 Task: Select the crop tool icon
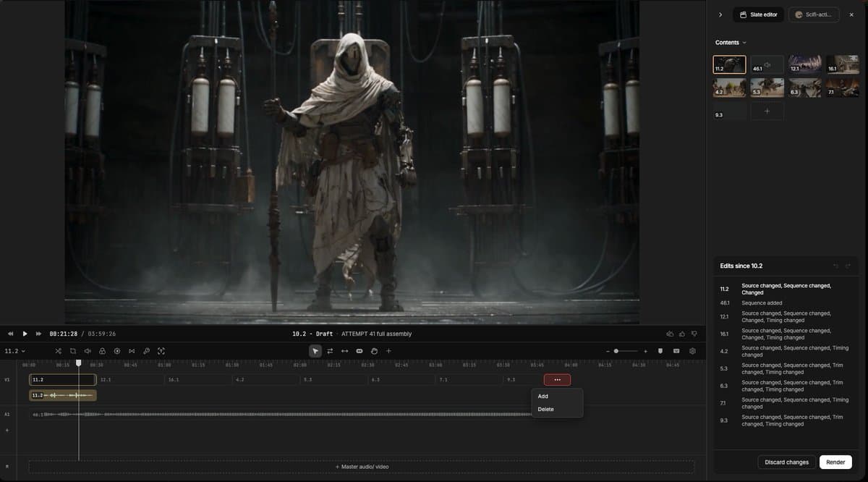coord(73,351)
